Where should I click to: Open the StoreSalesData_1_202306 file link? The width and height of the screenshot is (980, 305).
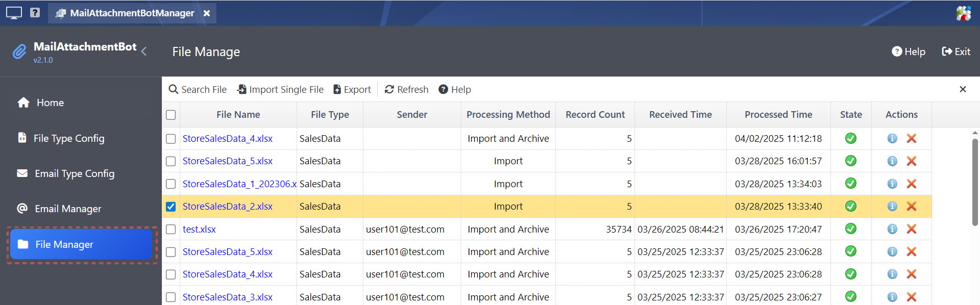(239, 184)
